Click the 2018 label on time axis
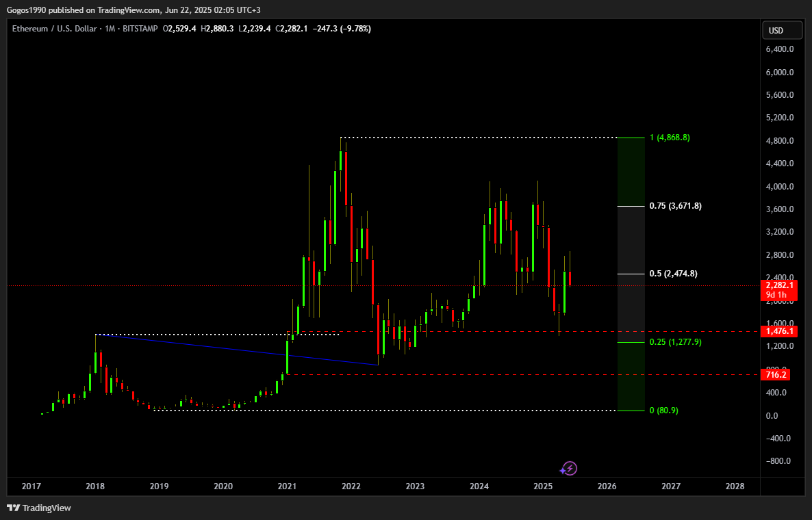 point(95,486)
